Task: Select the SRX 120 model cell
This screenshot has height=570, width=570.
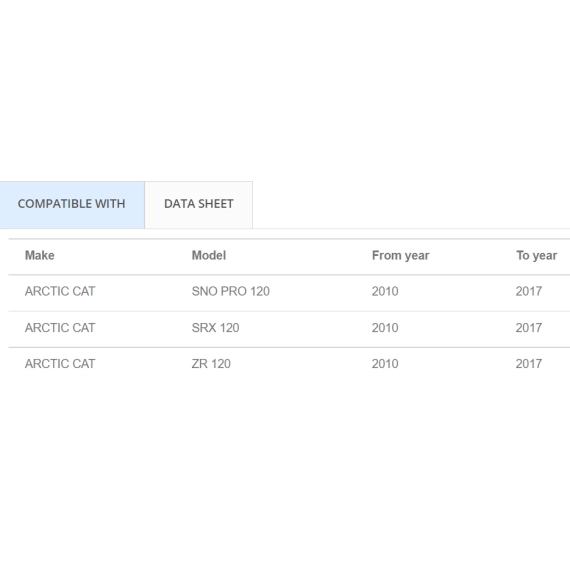Action: click(x=215, y=328)
